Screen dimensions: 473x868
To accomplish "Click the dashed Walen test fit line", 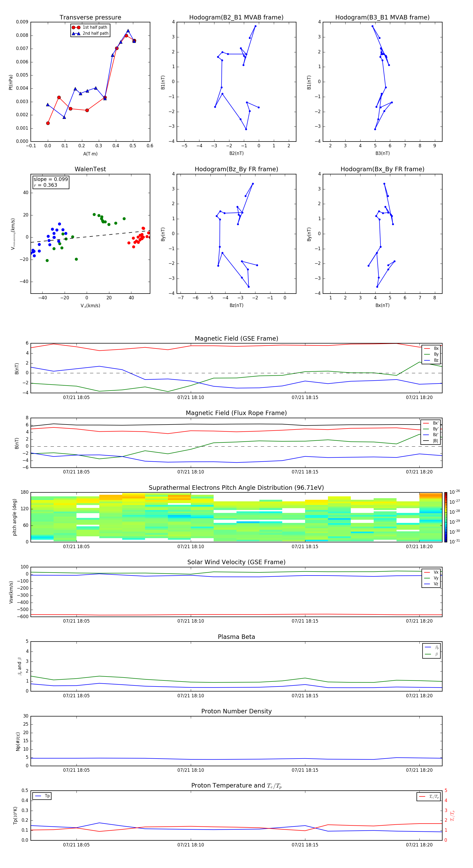I will pyautogui.click(x=90, y=236).
